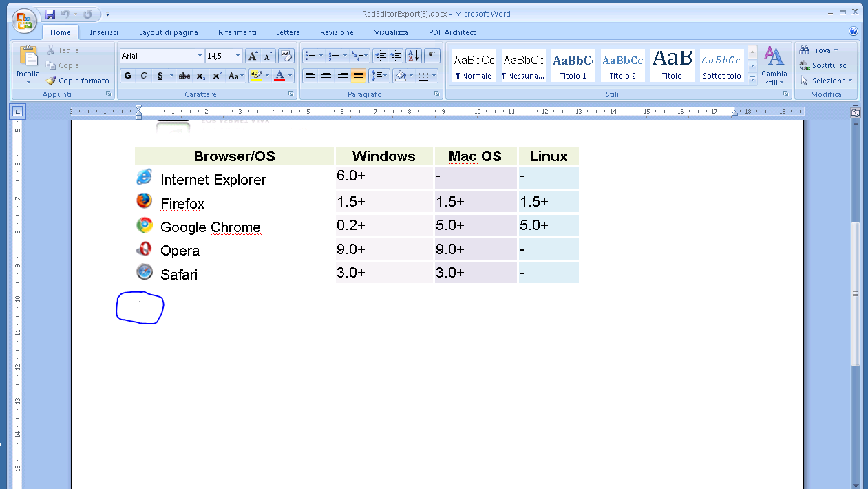Screen dimensions: 868x489
Task: Open the Seleziona dropdown
Action: point(826,81)
